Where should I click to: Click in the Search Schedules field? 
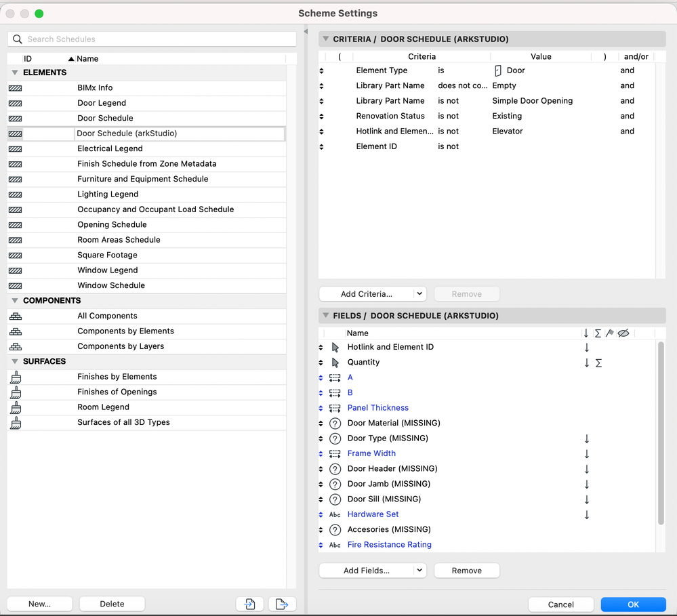pos(152,39)
